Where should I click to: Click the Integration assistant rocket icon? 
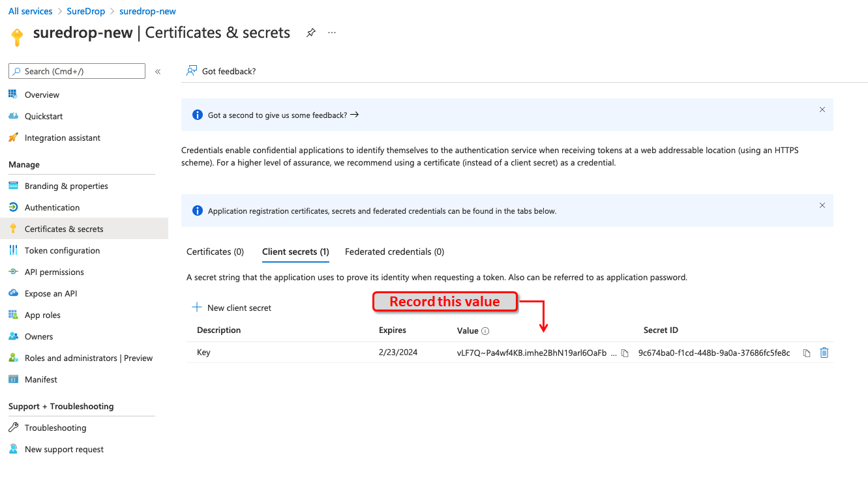coord(13,137)
